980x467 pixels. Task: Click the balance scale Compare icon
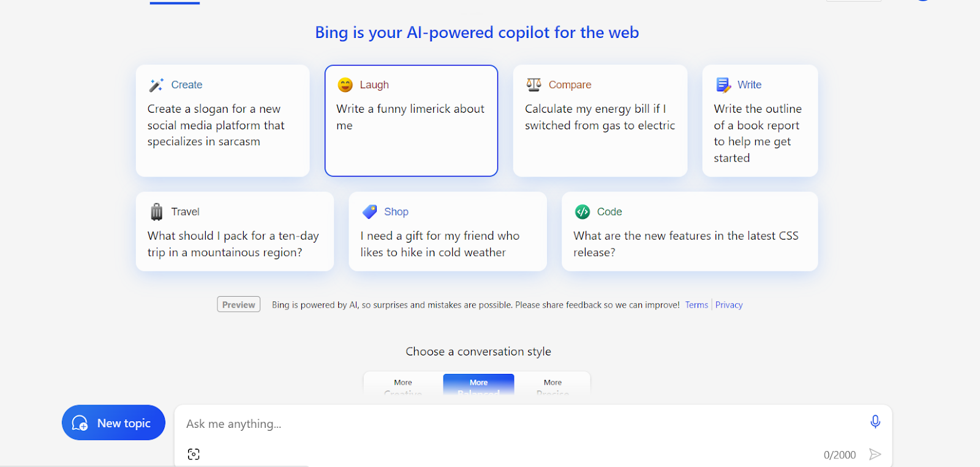point(534,85)
